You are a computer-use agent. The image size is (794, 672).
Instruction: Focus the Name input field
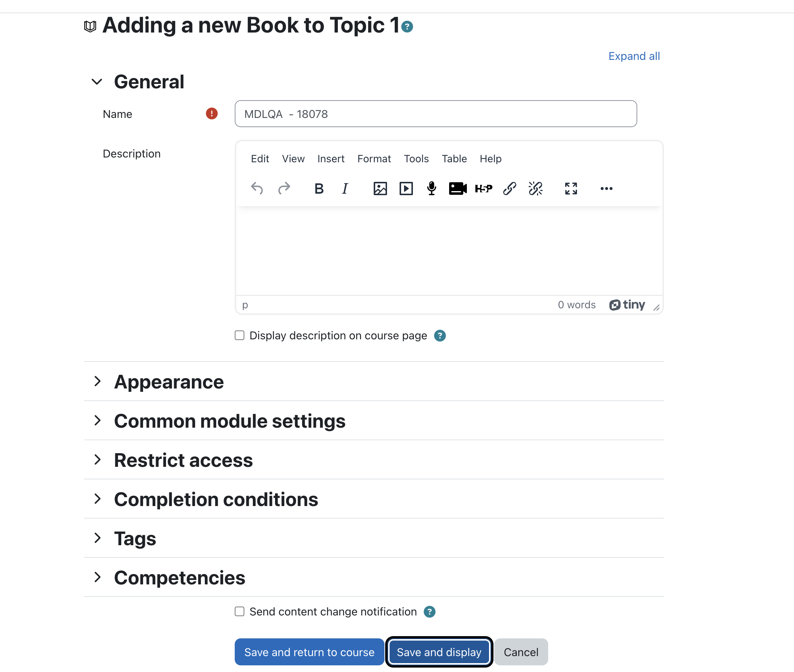point(436,114)
